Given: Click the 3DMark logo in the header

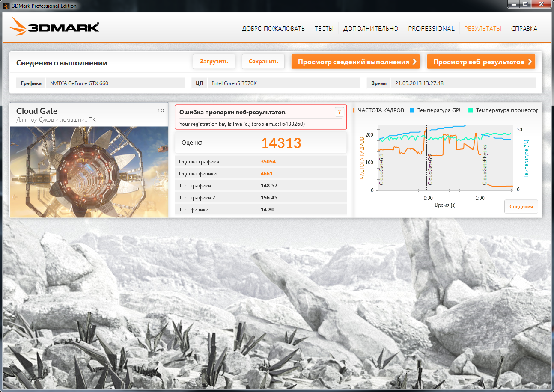Looking at the screenshot, I should pyautogui.click(x=54, y=27).
